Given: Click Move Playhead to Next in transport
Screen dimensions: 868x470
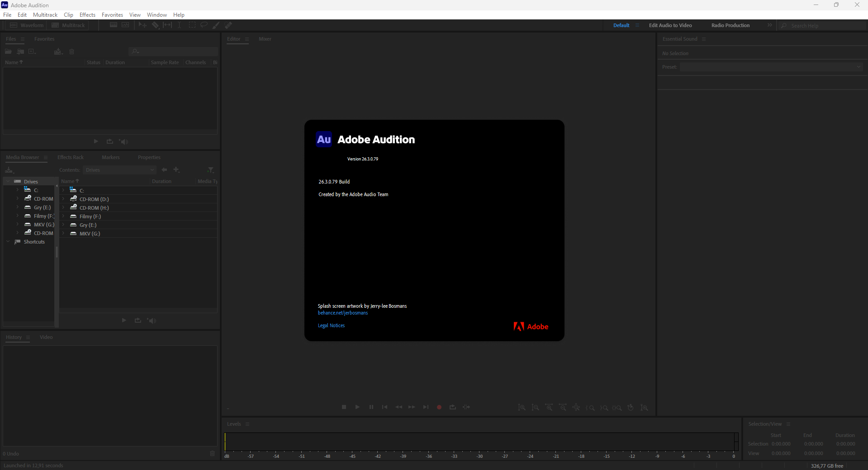Looking at the screenshot, I should pyautogui.click(x=426, y=407).
